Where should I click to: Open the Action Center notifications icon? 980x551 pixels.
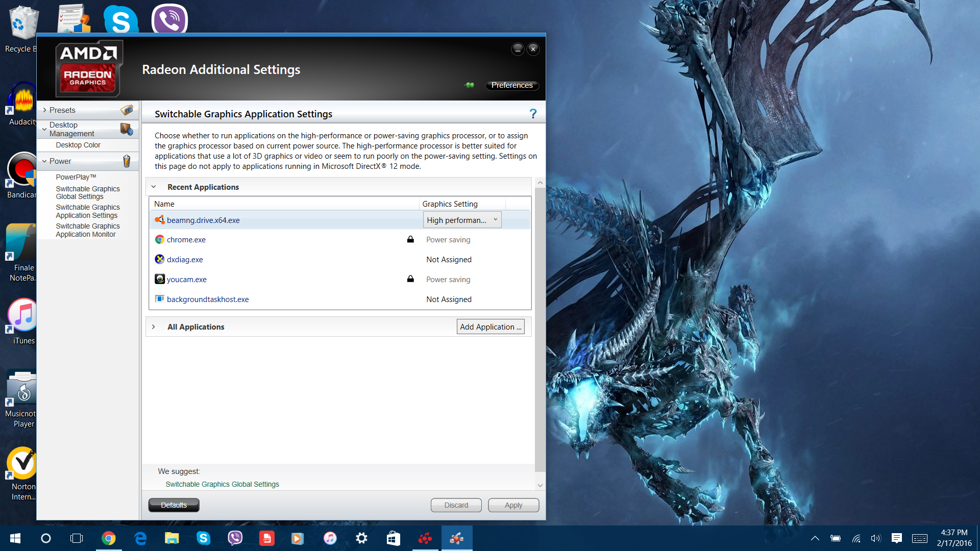point(896,538)
